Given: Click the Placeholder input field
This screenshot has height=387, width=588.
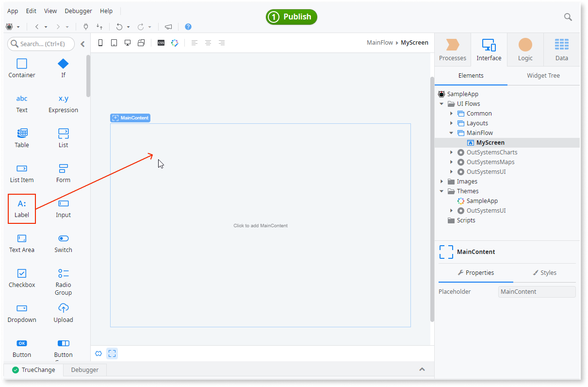Looking at the screenshot, I should [536, 291].
